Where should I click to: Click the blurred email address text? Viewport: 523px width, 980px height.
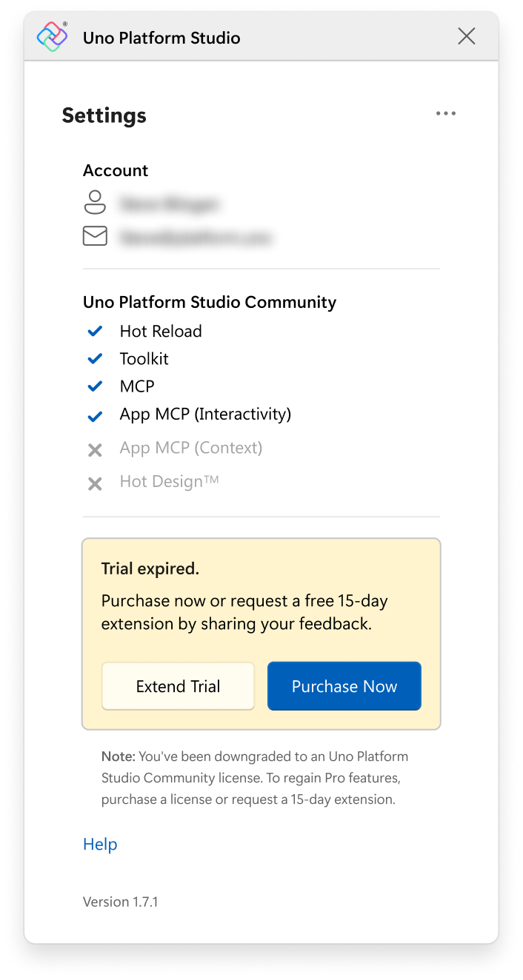point(196,238)
